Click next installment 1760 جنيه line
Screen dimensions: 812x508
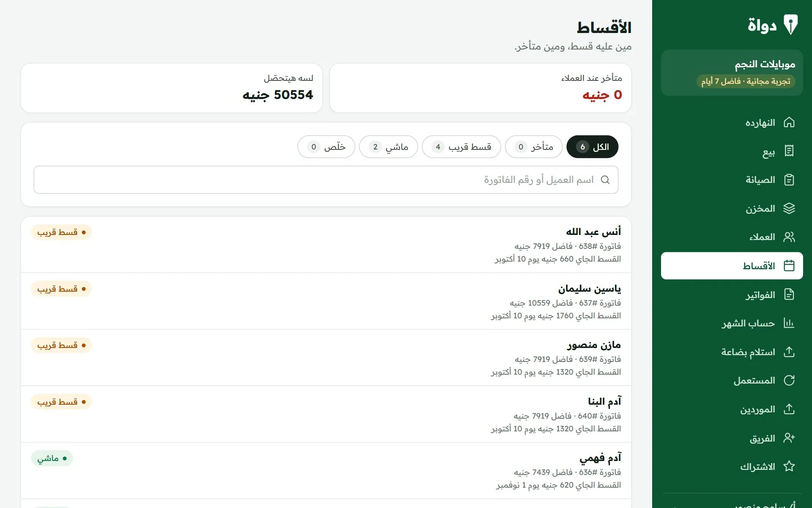[556, 316]
